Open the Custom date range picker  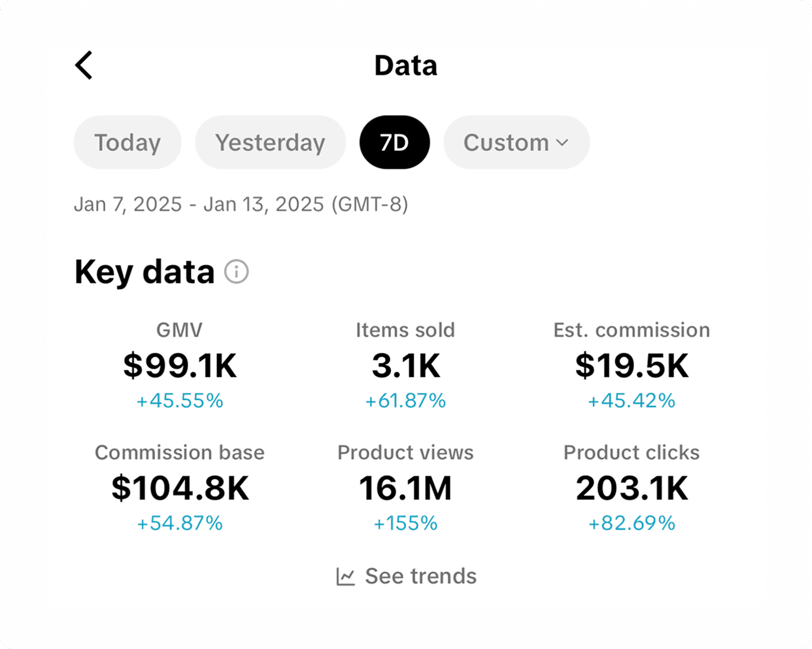[x=516, y=142]
